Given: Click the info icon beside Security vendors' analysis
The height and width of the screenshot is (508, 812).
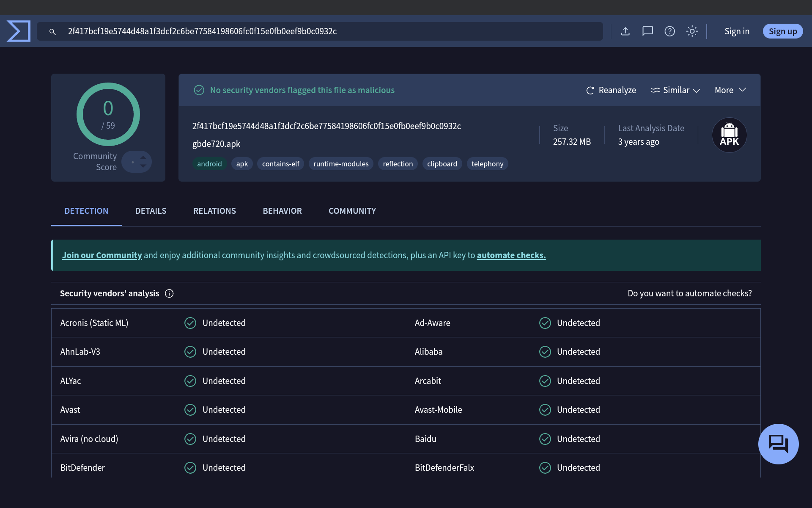Looking at the screenshot, I should click(x=169, y=293).
